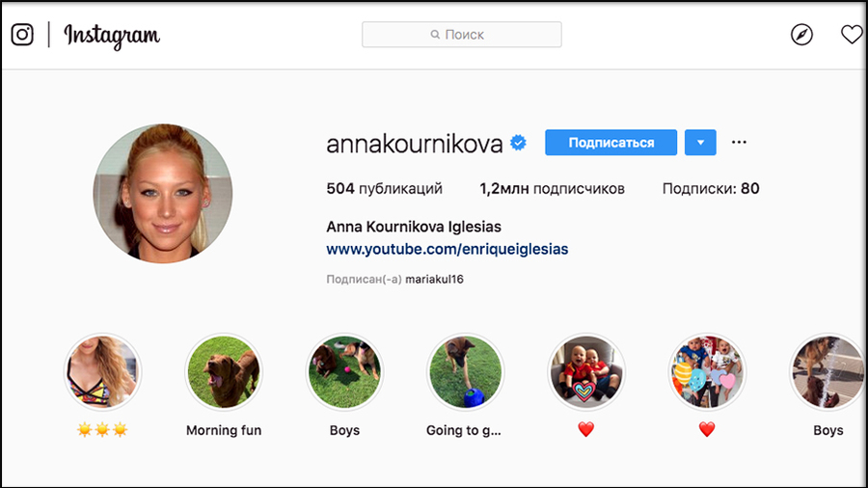The image size is (868, 488).
Task: Click the verified badge next to annakournikova
Action: pyautogui.click(x=518, y=143)
